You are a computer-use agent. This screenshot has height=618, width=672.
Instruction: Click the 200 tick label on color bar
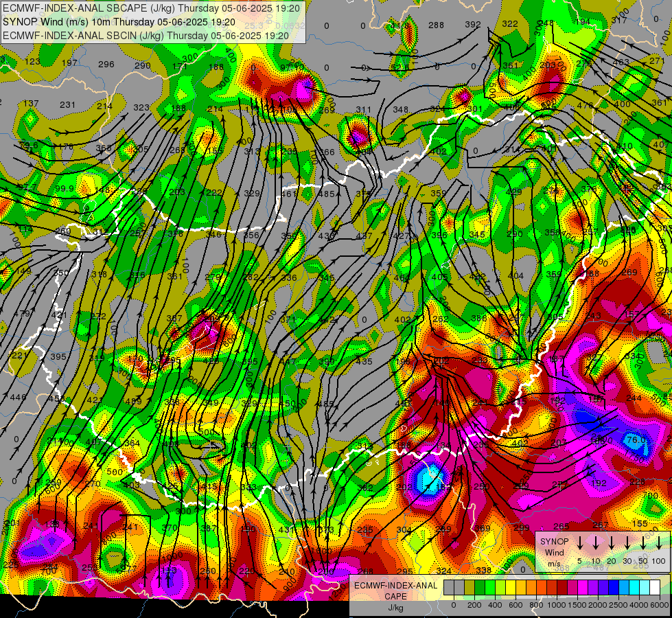click(474, 605)
